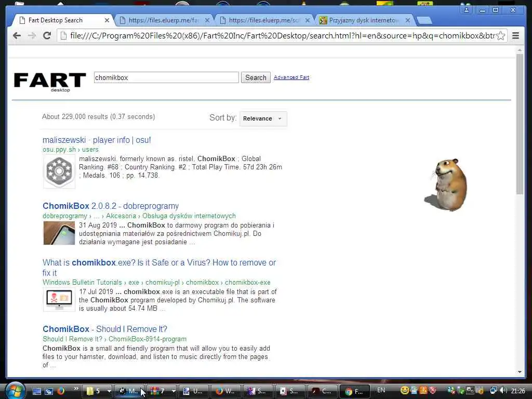Click the page scrollbar down arrow

point(520,372)
